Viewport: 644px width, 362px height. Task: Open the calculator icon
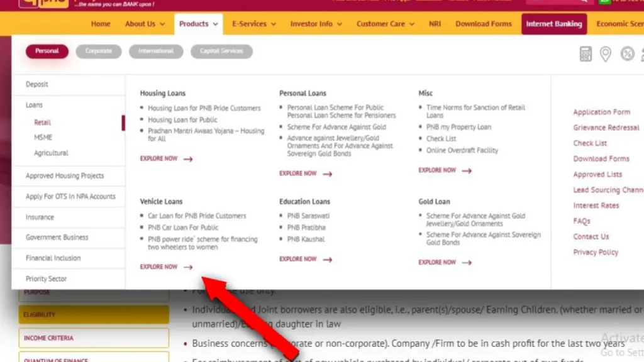586,54
